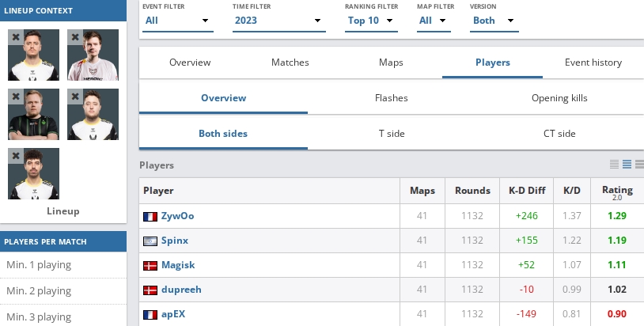
Task: Select Min. 2 playing option
Action: [x=63, y=291]
